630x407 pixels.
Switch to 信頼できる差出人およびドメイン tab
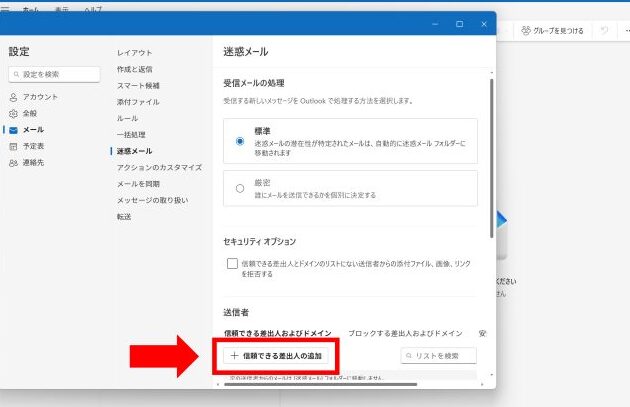click(x=278, y=333)
